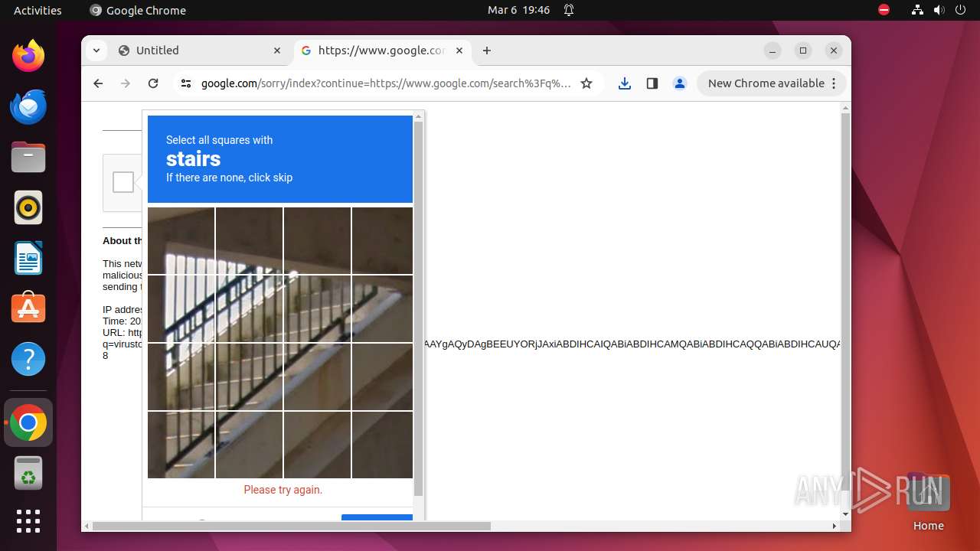Open the Trash in dock

click(x=28, y=473)
